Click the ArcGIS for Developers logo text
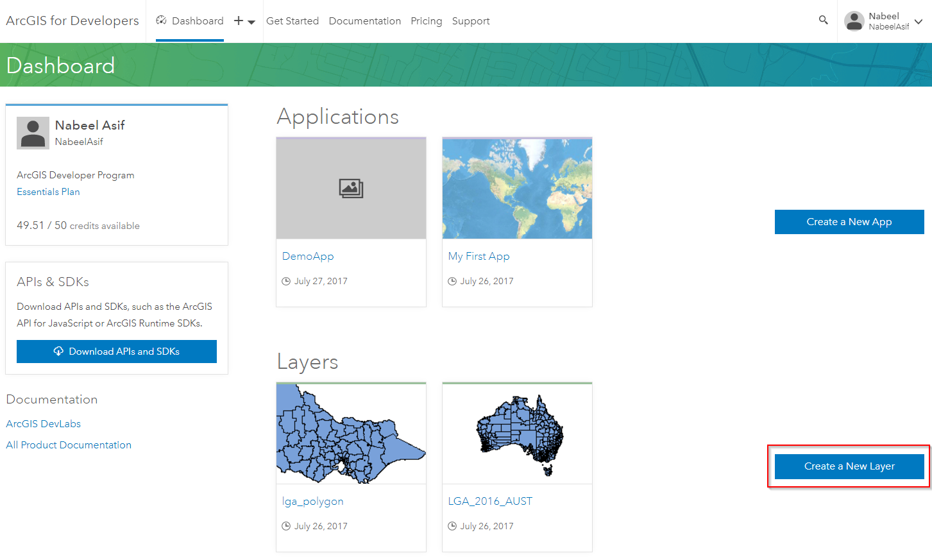Image resolution: width=932 pixels, height=560 pixels. click(x=72, y=21)
